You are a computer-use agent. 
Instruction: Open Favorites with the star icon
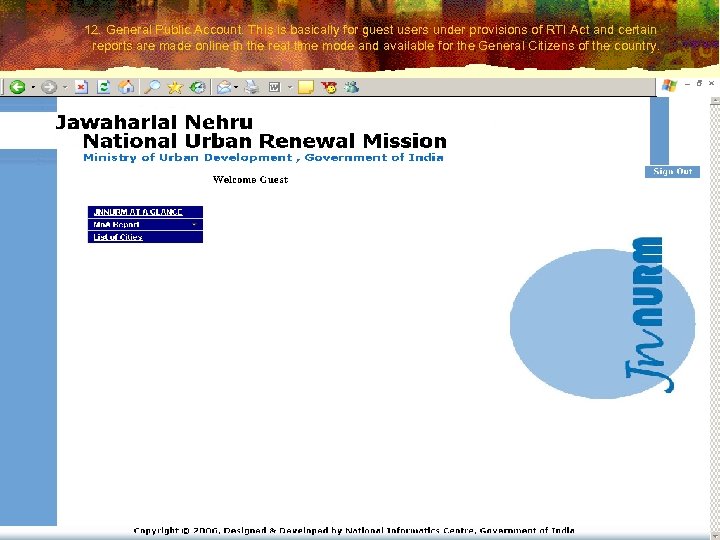click(x=175, y=87)
